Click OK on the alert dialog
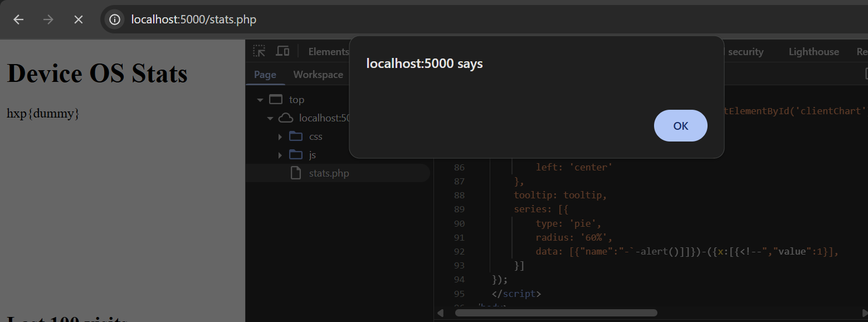This screenshot has height=322, width=868. (680, 125)
